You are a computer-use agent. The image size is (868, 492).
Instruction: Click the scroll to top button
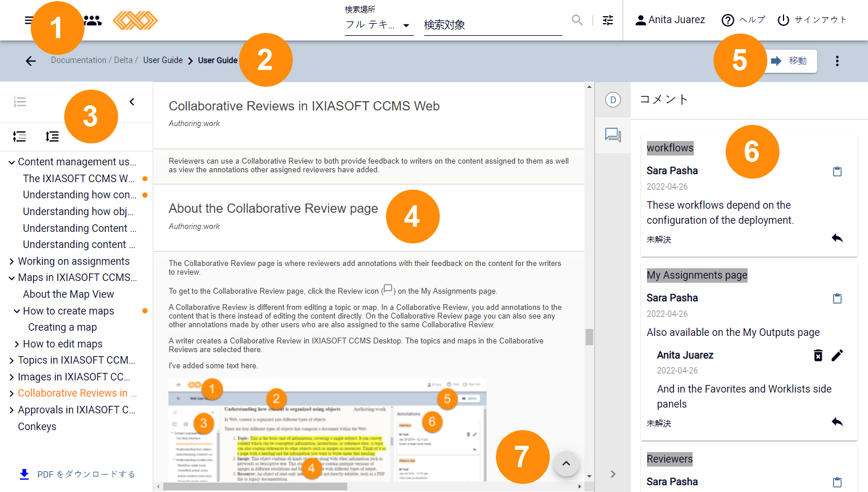[566, 464]
